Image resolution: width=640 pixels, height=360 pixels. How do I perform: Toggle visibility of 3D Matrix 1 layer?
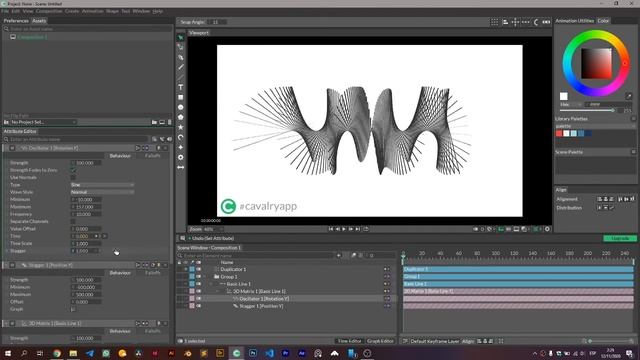[199, 291]
